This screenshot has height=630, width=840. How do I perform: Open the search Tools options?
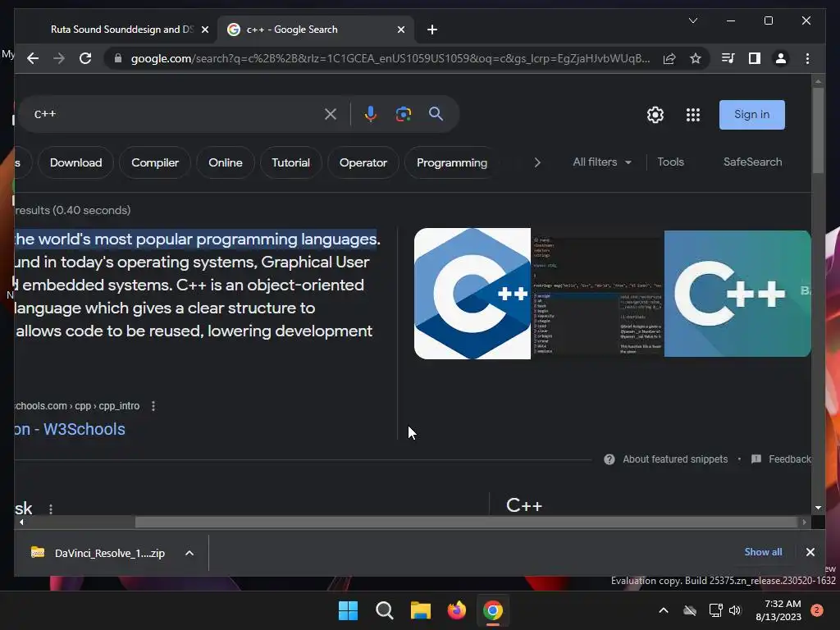[670, 162]
